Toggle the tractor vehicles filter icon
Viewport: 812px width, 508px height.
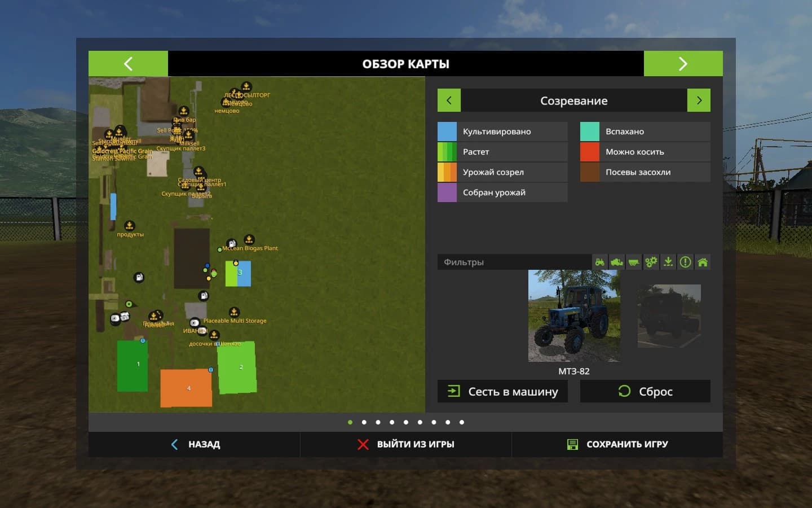point(600,262)
